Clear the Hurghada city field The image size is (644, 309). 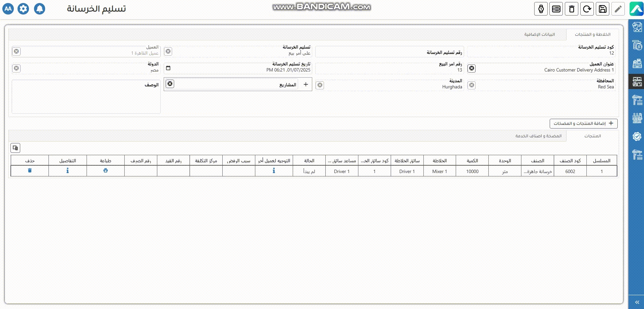point(320,85)
